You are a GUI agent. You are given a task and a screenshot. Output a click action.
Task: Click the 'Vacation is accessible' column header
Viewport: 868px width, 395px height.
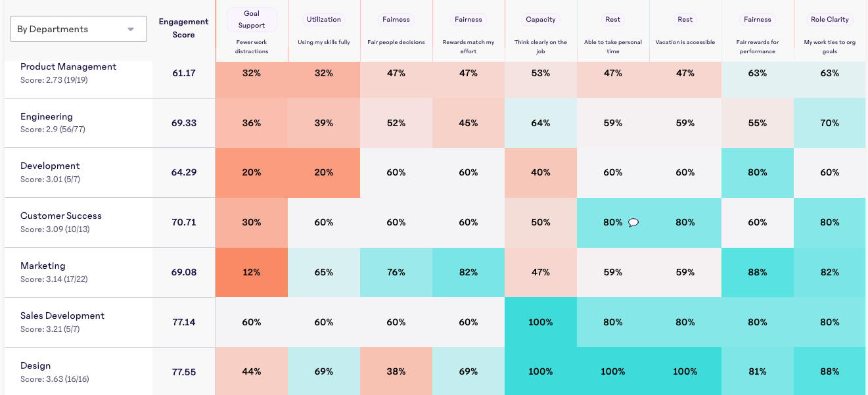pyautogui.click(x=685, y=42)
